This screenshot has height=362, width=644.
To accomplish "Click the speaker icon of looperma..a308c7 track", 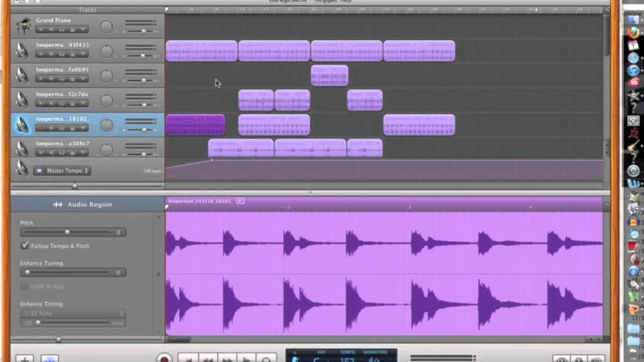I will (22, 149).
